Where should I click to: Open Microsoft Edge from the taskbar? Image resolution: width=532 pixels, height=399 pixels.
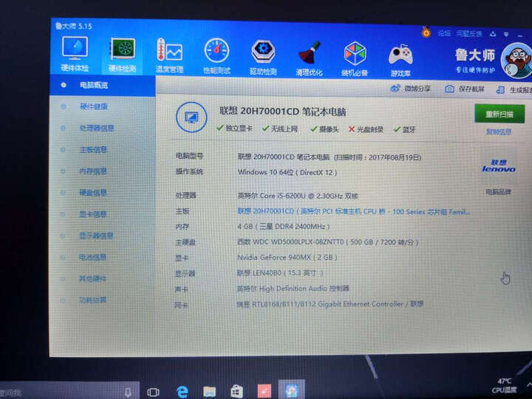coord(183,392)
